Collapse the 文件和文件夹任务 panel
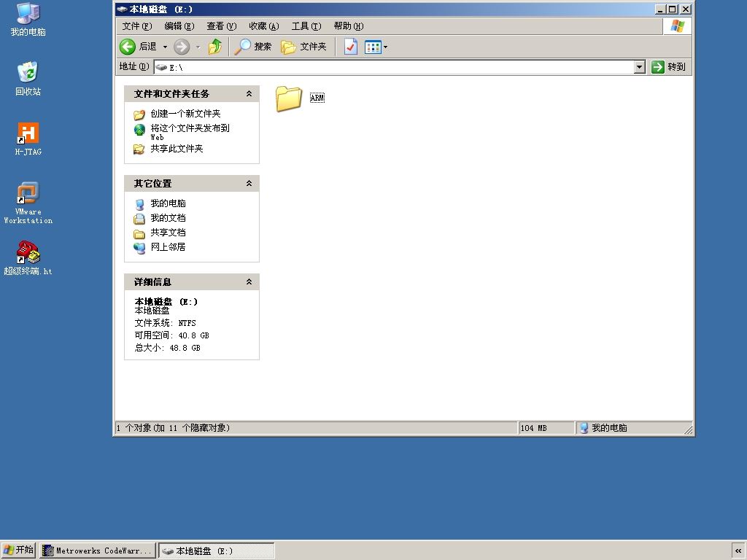This screenshot has width=747, height=560. [x=249, y=94]
